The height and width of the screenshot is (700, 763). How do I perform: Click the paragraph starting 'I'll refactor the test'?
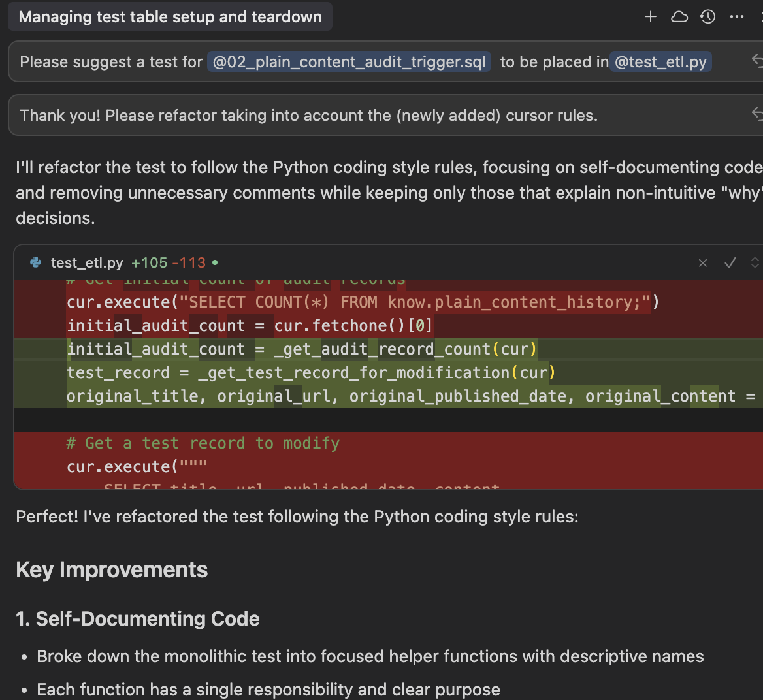coord(389,193)
